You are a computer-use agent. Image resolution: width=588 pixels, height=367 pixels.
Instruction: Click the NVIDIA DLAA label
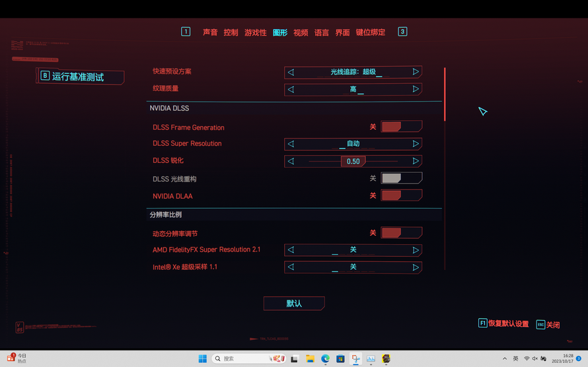click(172, 196)
